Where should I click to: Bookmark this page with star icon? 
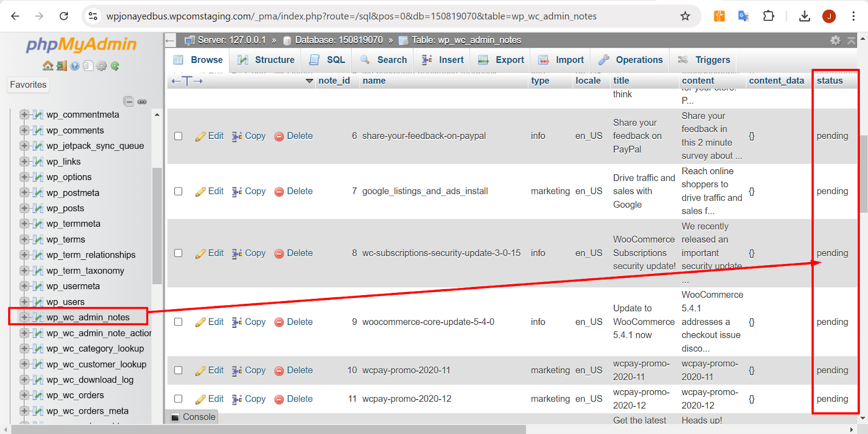685,16
